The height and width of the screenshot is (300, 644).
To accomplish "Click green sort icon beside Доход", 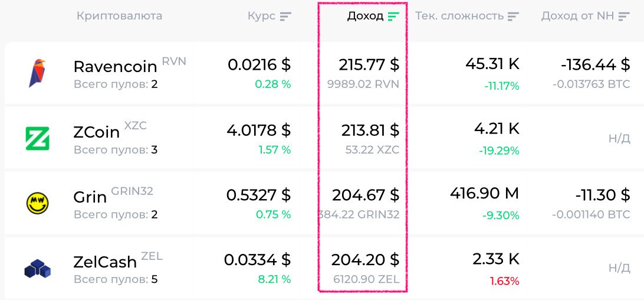I will click(x=393, y=17).
